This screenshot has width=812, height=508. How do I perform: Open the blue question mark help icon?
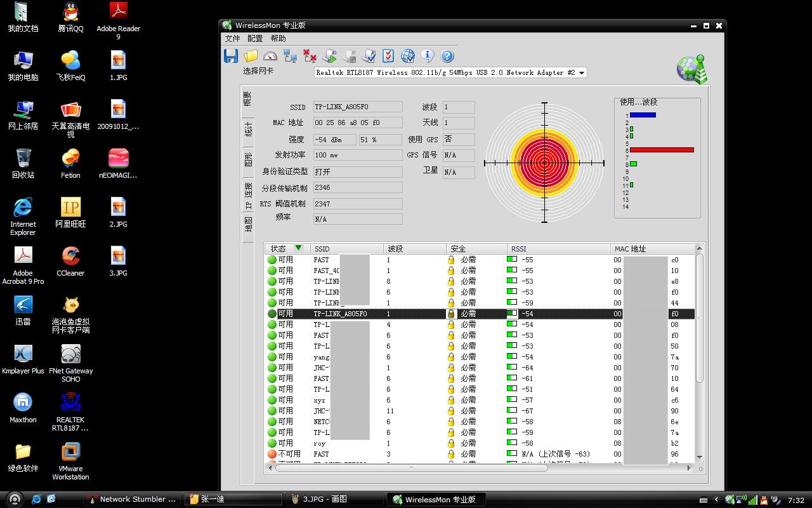tap(447, 56)
